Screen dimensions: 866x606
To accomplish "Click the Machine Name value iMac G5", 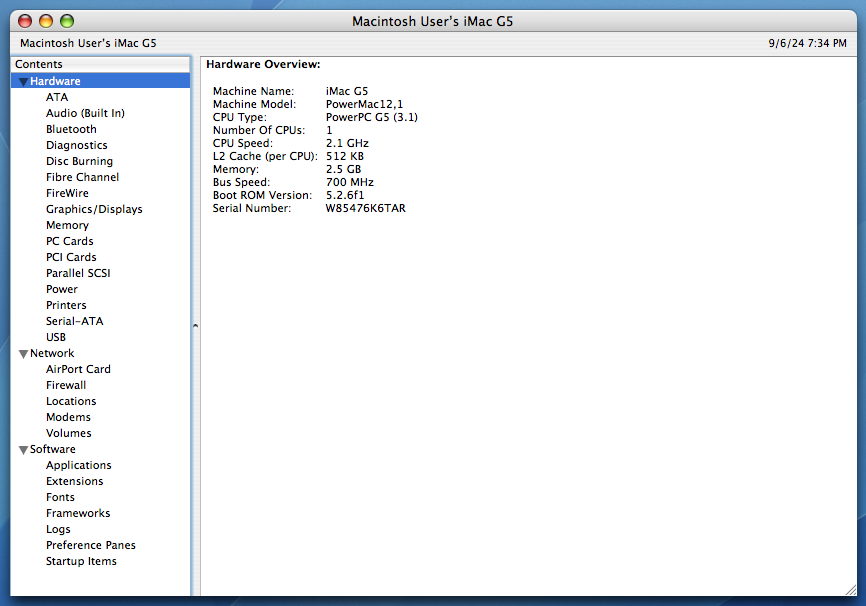I will (347, 92).
